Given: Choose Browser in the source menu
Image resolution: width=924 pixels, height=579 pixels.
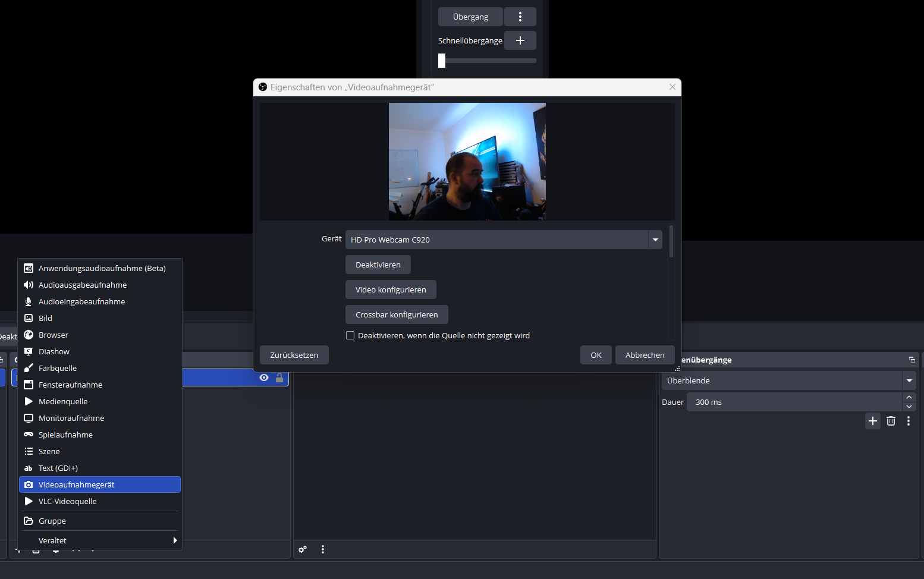Looking at the screenshot, I should pyautogui.click(x=54, y=335).
